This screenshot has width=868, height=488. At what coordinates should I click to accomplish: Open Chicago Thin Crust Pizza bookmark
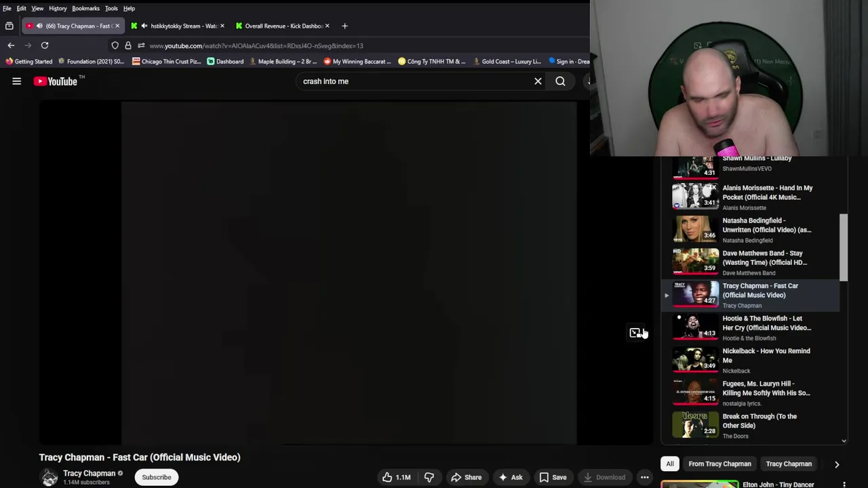pos(166,61)
